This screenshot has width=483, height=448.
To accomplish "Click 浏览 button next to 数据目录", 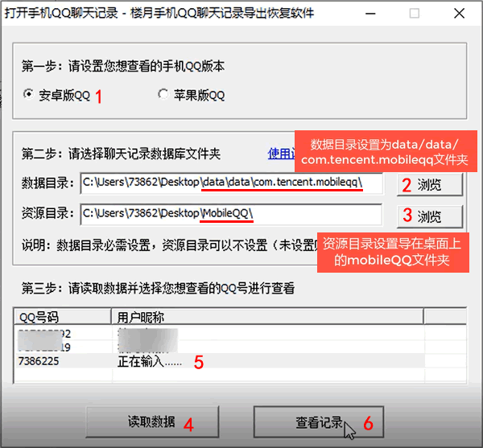I will point(430,185).
